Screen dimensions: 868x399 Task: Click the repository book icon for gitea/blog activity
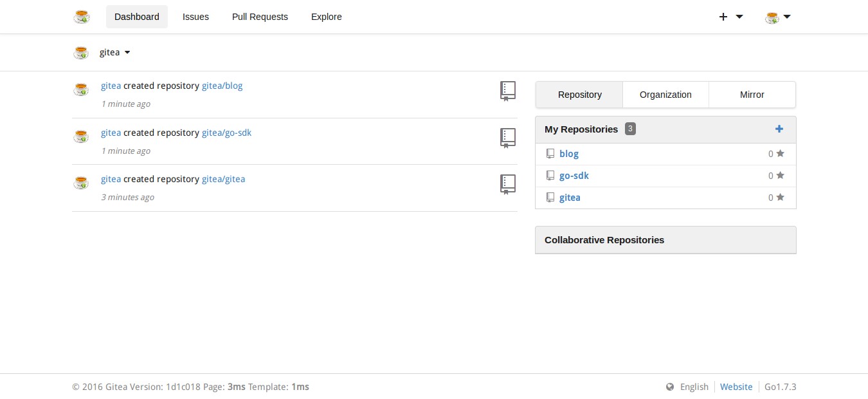[508, 91]
